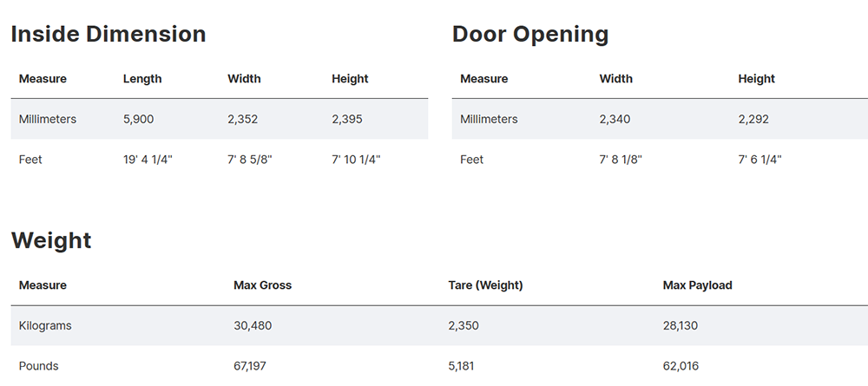Click the 2,340 door width value
The image size is (868, 386).
click(x=615, y=119)
